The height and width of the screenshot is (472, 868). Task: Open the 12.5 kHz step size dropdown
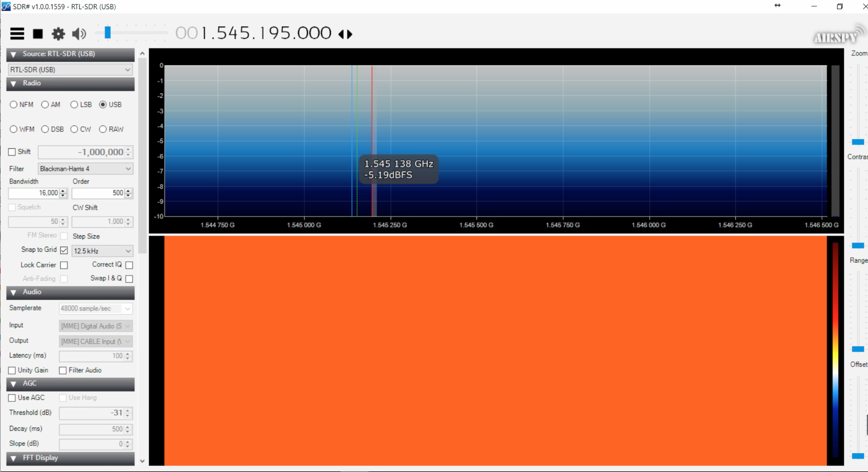102,251
